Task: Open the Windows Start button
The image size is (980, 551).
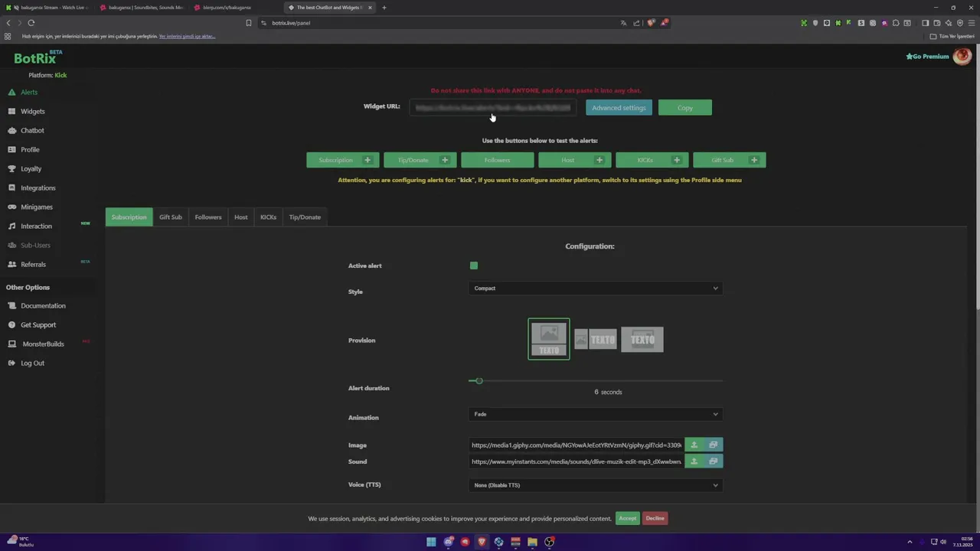Action: pos(432,542)
